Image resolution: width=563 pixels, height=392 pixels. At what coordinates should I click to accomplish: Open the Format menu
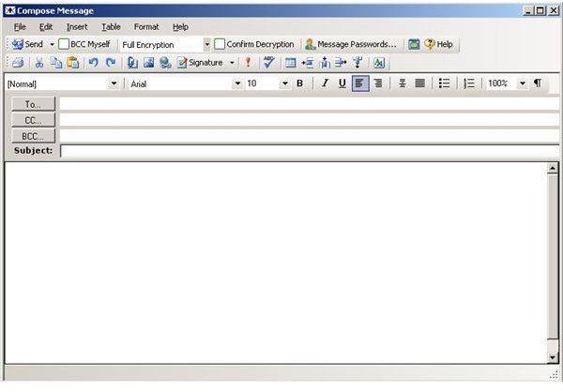[146, 27]
